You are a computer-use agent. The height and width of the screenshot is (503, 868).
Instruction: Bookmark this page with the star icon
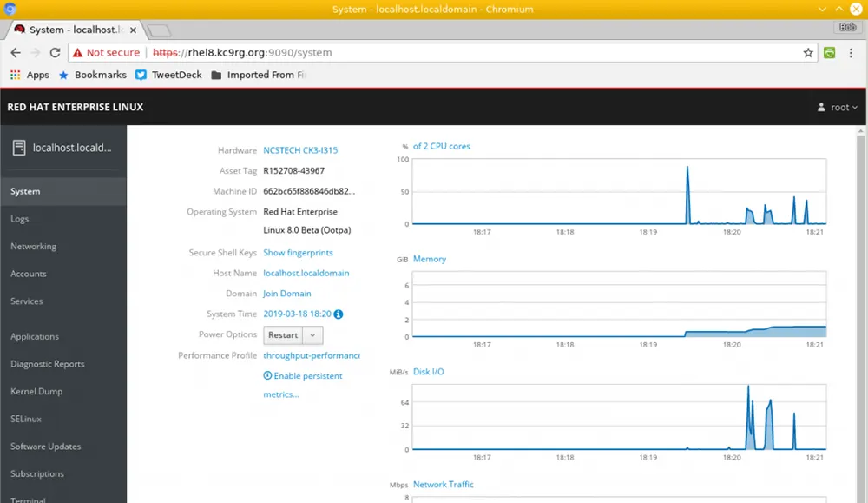point(808,53)
